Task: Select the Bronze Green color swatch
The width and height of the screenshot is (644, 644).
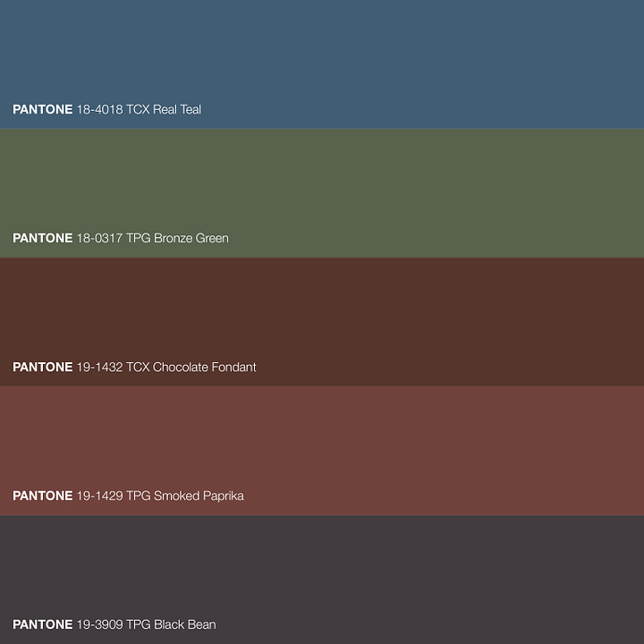Action: point(322,193)
